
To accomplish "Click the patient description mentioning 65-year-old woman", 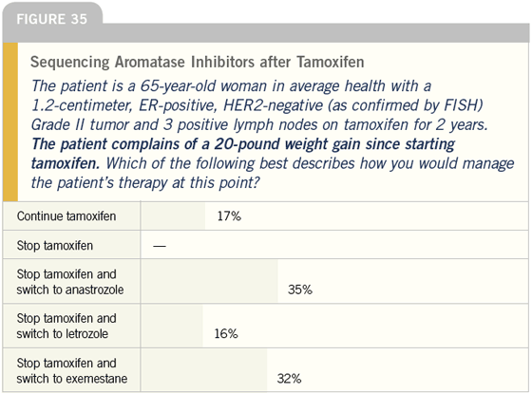I will [259, 105].
